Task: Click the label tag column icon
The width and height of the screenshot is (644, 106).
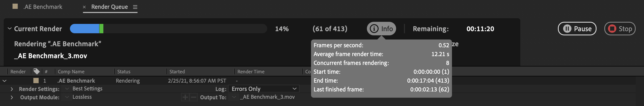Action: 37,71
